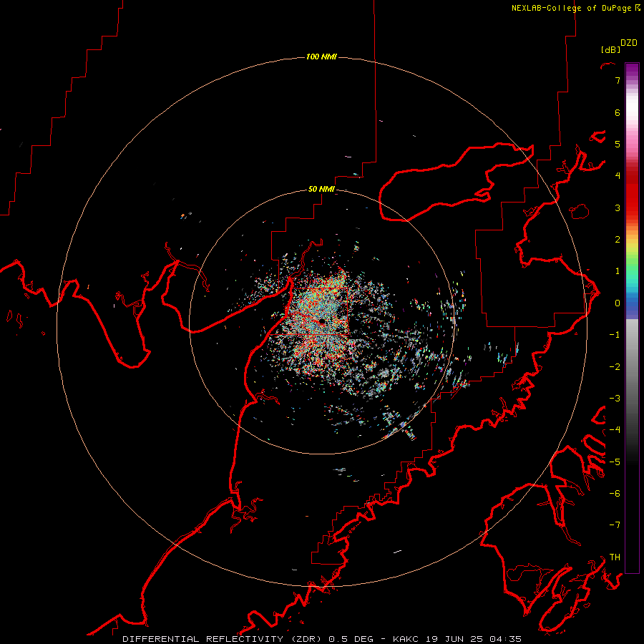Click the -5 value on color scale
The height and width of the screenshot is (644, 644).
(x=615, y=462)
